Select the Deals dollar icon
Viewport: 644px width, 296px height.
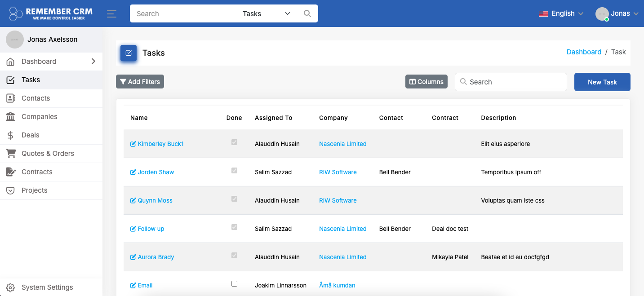tap(10, 135)
